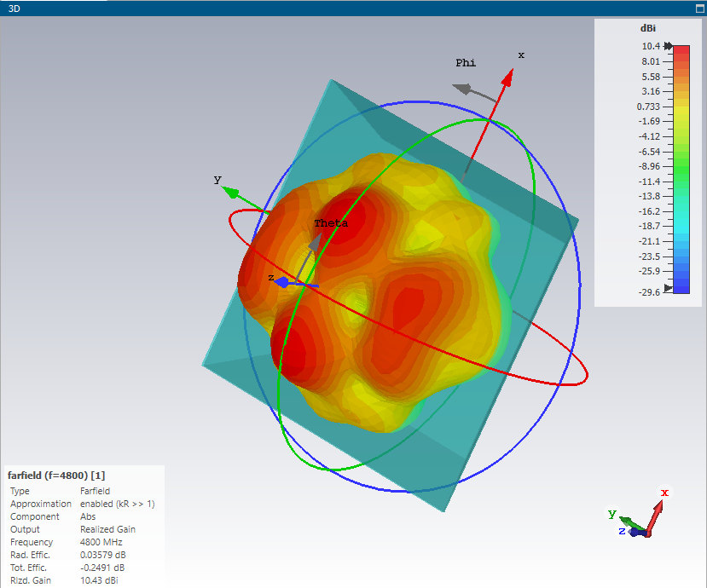
Task: Click the red x axis of the corner orientation triad
Action: pyautogui.click(x=655, y=517)
